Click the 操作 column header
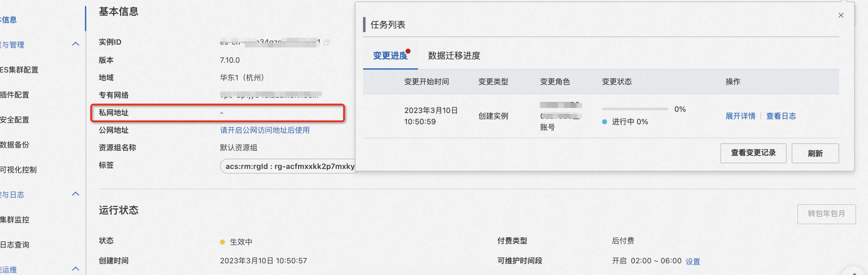This screenshot has height=275, width=868. (x=733, y=82)
